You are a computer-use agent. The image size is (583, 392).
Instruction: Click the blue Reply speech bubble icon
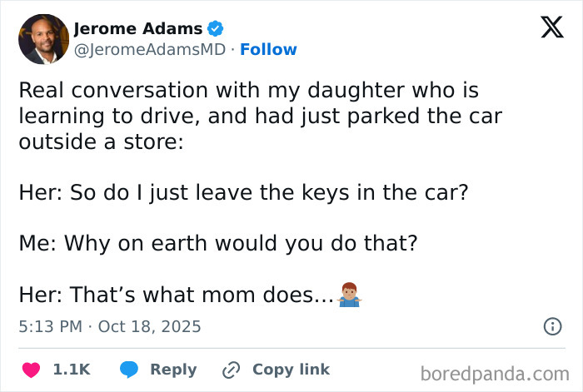click(129, 370)
